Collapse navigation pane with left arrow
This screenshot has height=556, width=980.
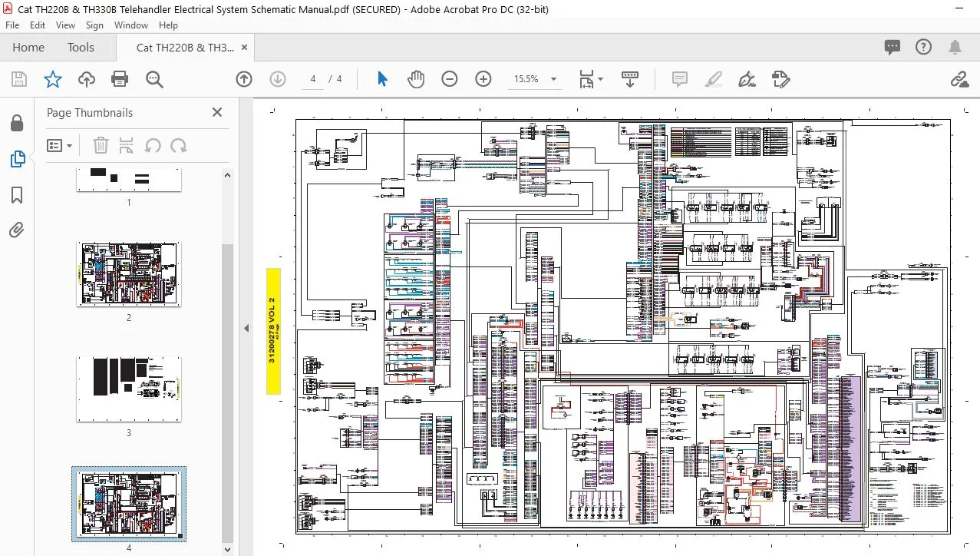tap(246, 328)
